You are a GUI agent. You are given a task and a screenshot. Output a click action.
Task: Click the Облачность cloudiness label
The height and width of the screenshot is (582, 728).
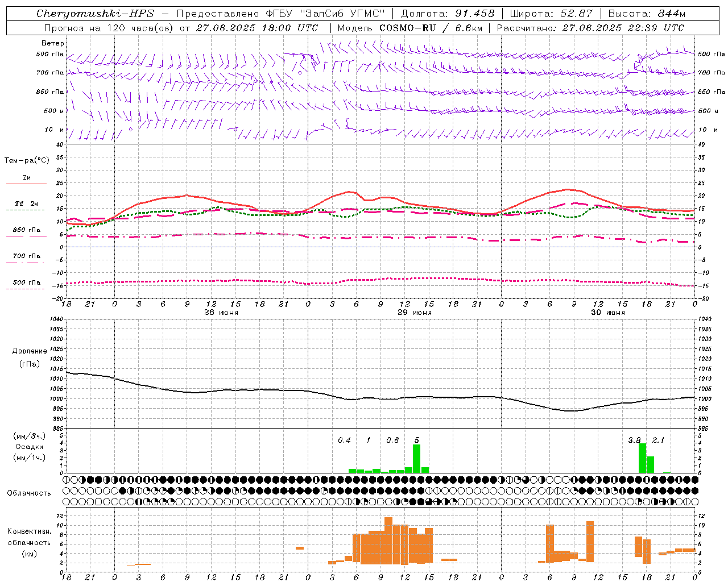tap(29, 493)
